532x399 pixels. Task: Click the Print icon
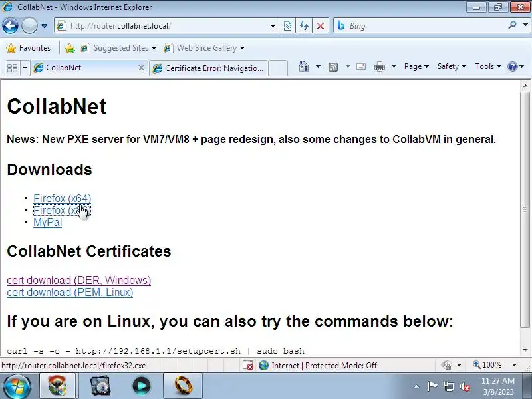379,66
